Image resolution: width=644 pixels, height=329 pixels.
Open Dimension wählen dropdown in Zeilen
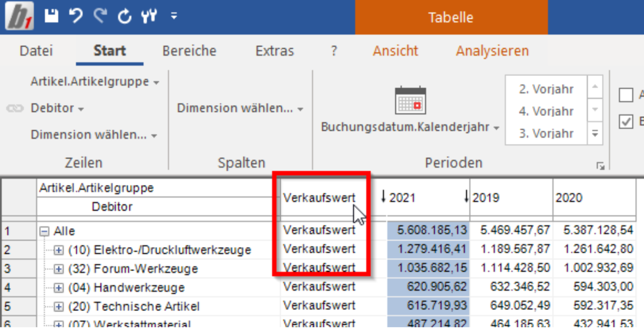pos(94,135)
